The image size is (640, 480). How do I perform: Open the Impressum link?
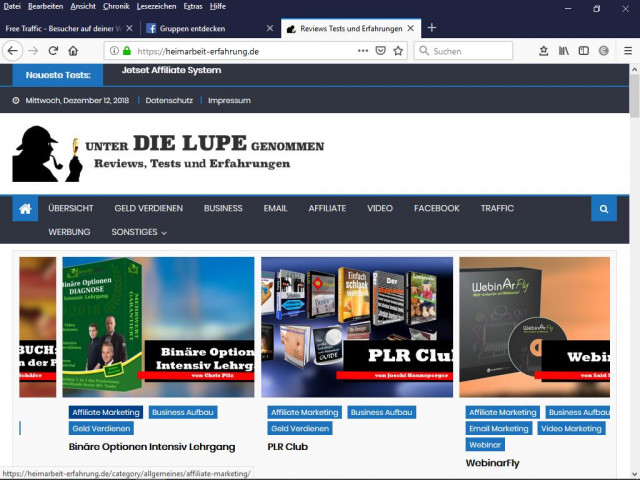[230, 101]
